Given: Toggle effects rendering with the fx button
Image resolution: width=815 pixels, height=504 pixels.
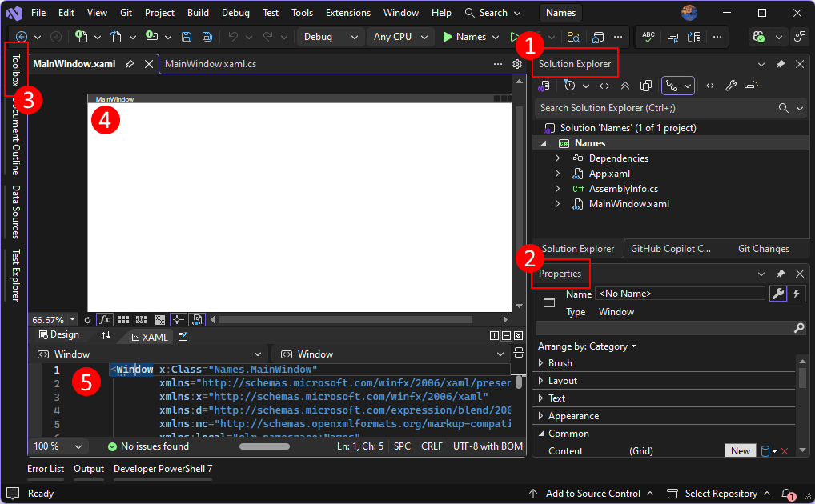Looking at the screenshot, I should 105,318.
